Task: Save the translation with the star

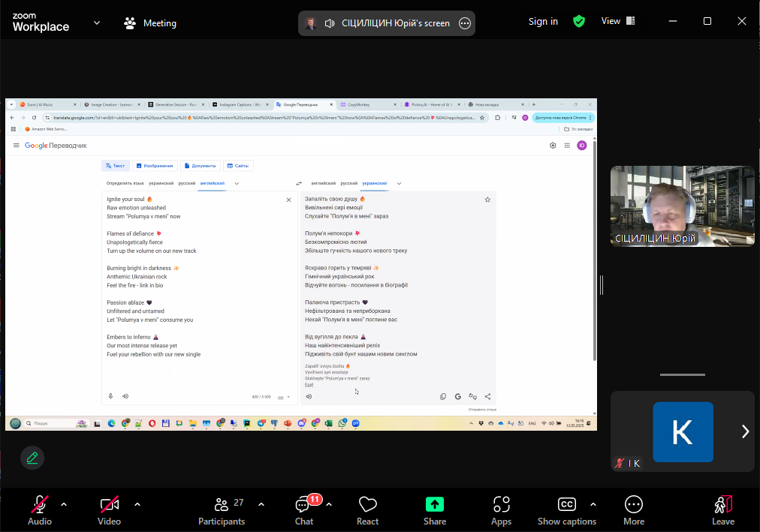Action: 487,200
